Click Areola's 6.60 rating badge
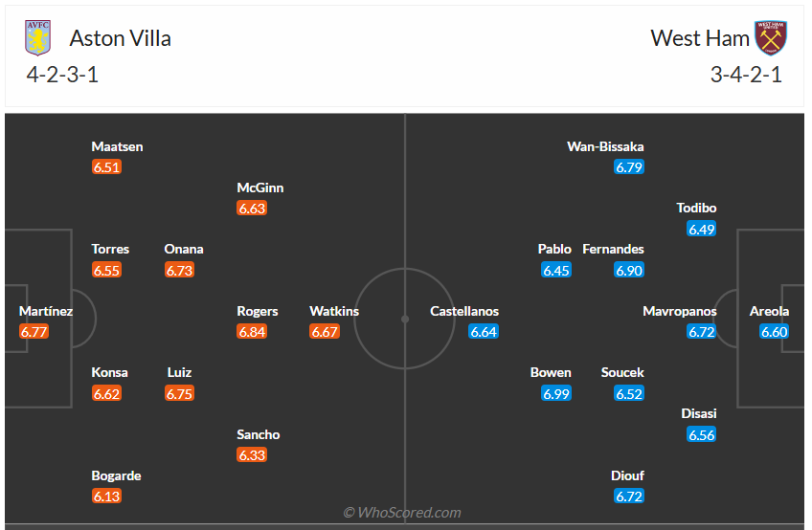 (775, 332)
